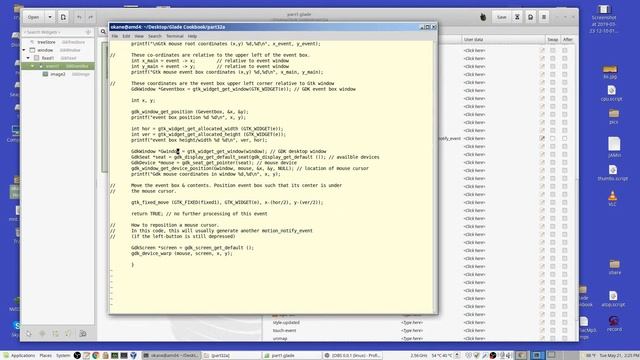The image size is (640, 360).
Task: Click the last icon in Glade bottom-left toolbar
Action: click(x=83, y=333)
